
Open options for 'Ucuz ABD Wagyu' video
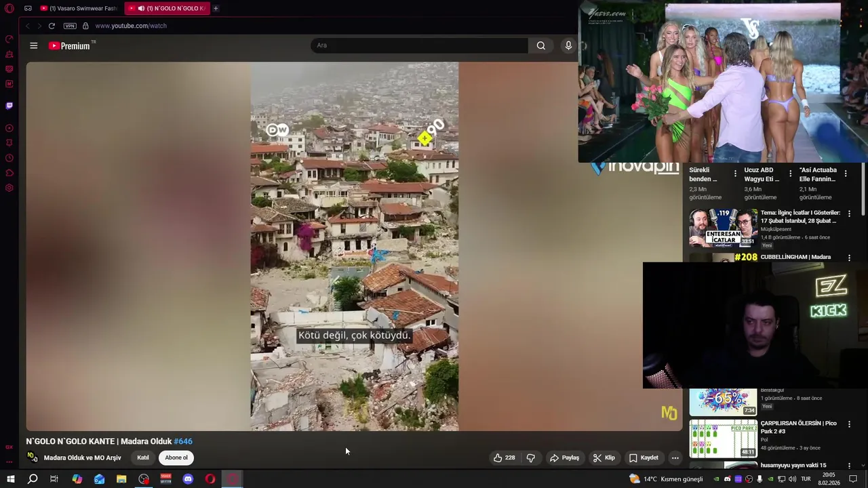[x=790, y=174]
